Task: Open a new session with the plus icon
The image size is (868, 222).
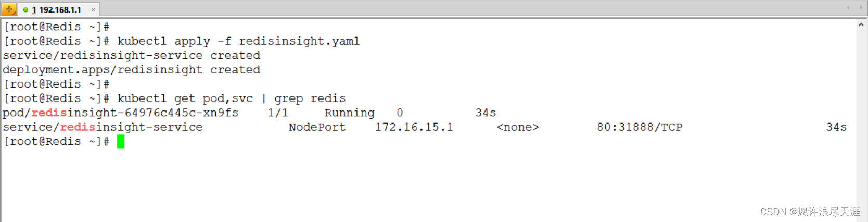Action: tap(9, 9)
